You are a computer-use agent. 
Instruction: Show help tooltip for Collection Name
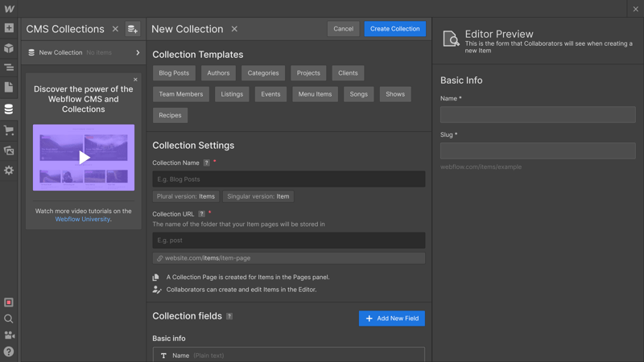click(x=206, y=163)
